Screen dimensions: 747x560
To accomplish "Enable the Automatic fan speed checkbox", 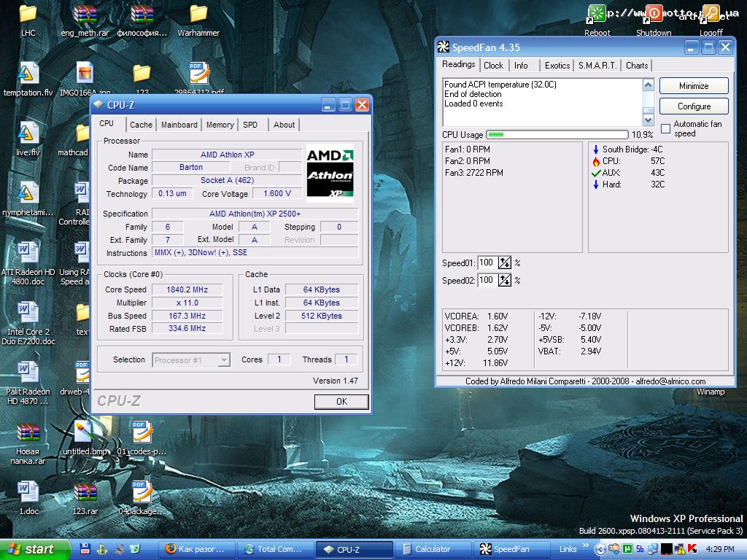I will (x=665, y=128).
